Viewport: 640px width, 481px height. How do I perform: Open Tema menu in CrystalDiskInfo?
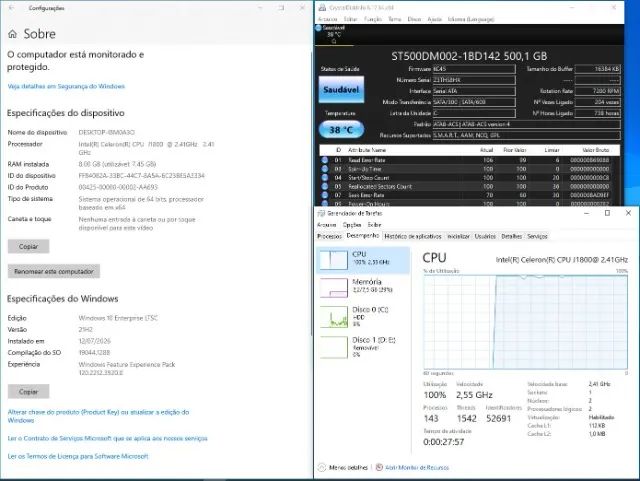[x=394, y=19]
